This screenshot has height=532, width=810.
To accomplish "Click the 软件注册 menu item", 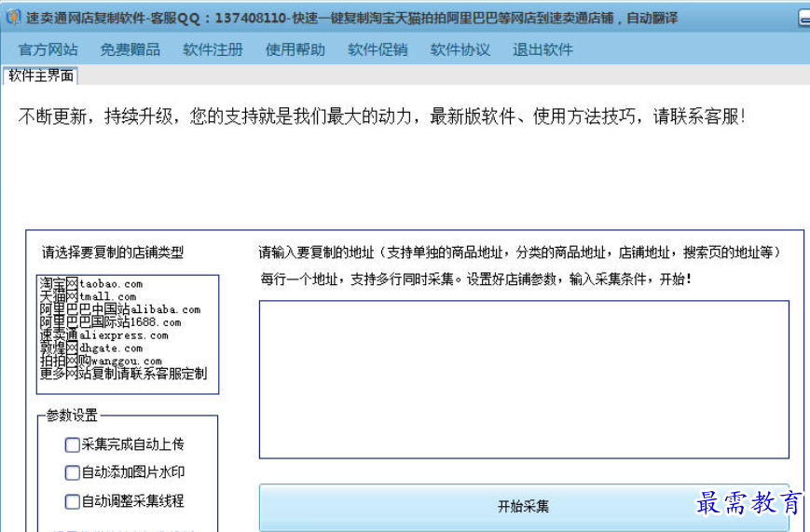I will [213, 49].
